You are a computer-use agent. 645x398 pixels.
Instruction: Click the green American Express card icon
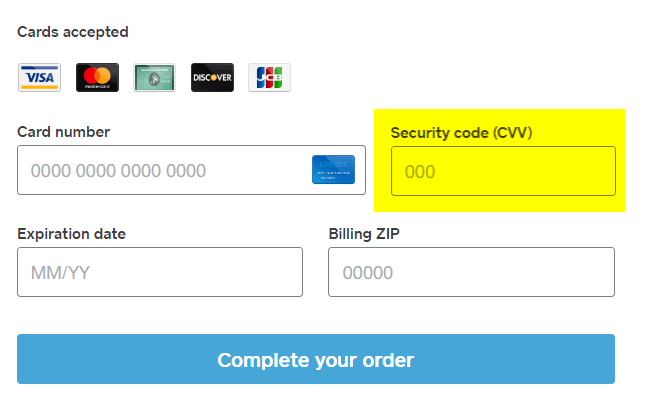pos(154,77)
